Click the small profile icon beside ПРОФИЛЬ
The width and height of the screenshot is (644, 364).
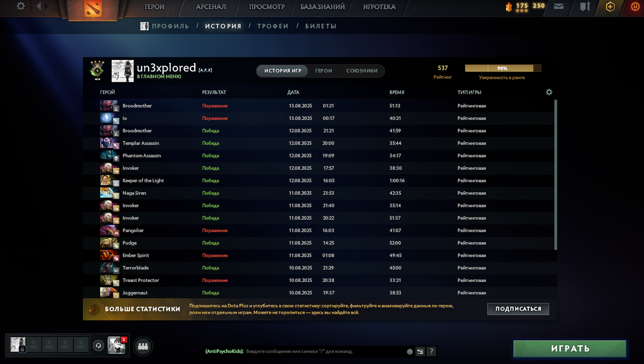144,26
